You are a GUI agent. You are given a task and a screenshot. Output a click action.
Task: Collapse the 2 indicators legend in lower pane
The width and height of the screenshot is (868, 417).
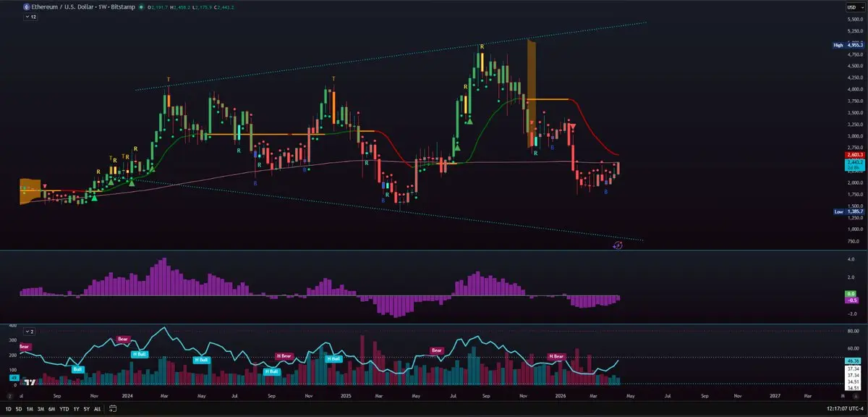(x=30, y=330)
